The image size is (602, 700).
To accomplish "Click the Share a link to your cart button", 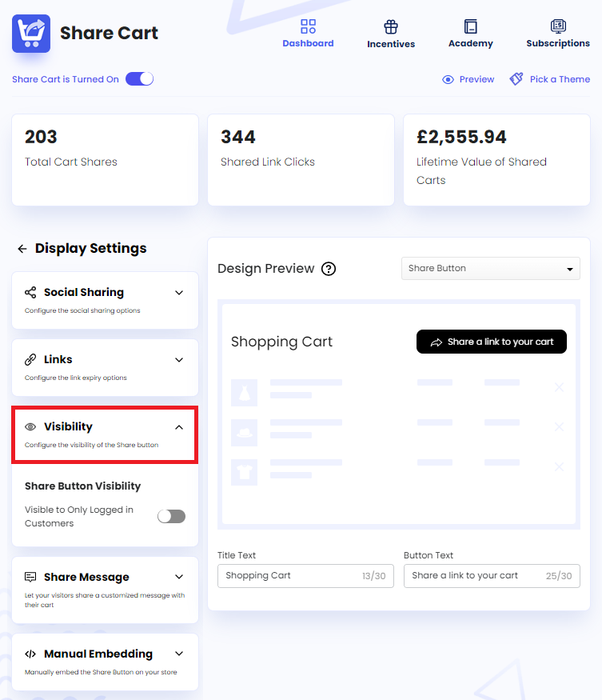I will click(x=492, y=342).
